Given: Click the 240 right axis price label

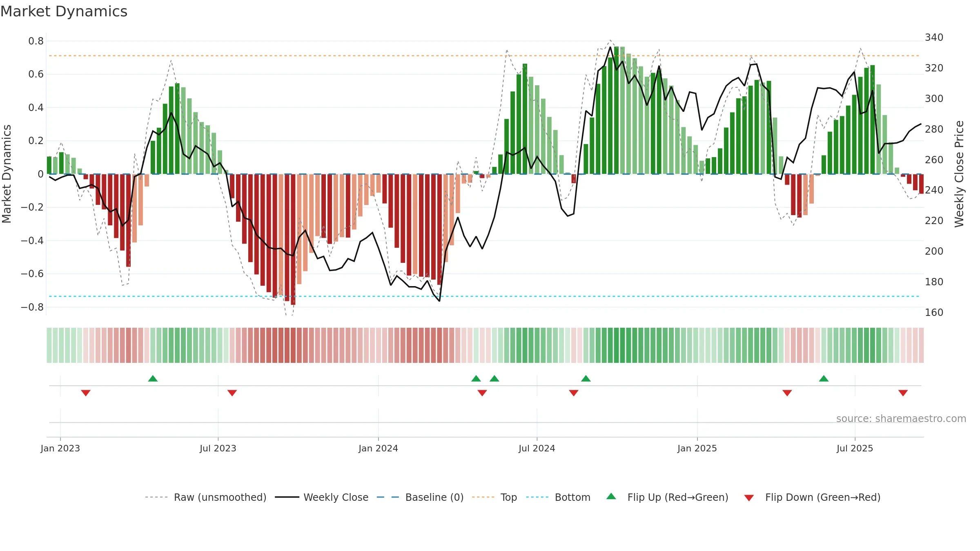Looking at the screenshot, I should coord(934,190).
